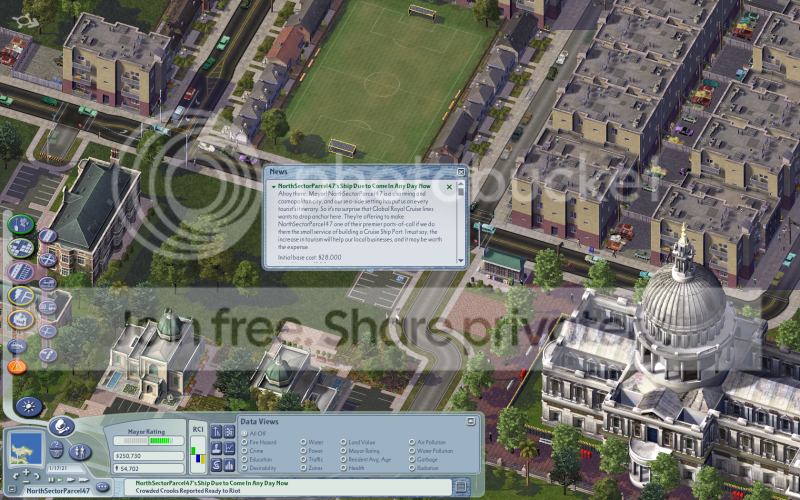Open the news ticker list button
The height and width of the screenshot is (500, 800).
coord(461,487)
